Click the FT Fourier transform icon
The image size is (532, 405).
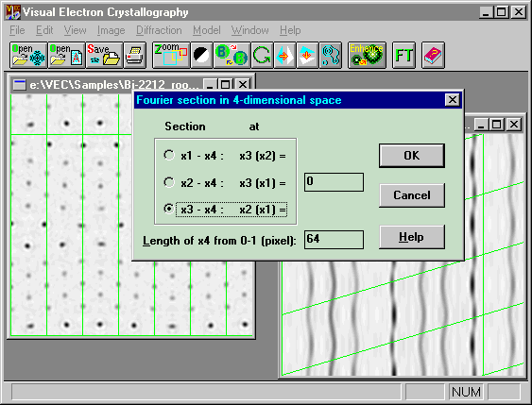[403, 56]
